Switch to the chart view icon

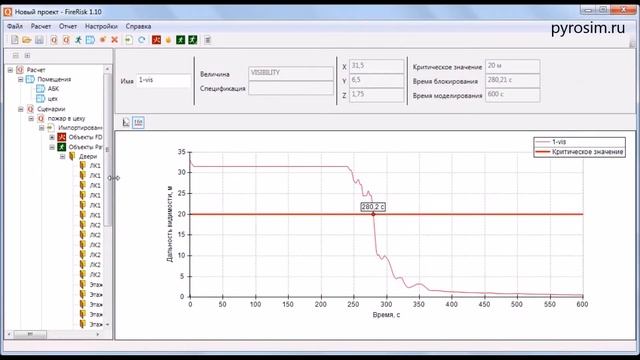126,122
